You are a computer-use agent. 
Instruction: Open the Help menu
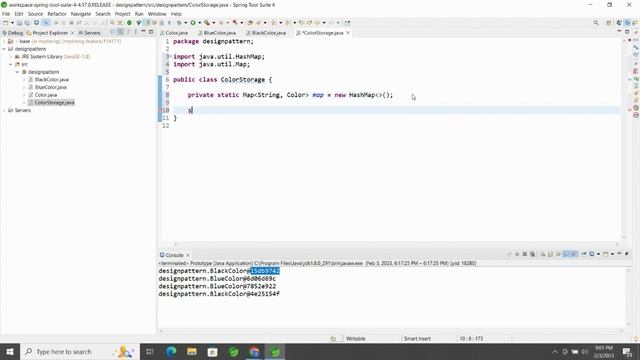pyautogui.click(x=176, y=14)
